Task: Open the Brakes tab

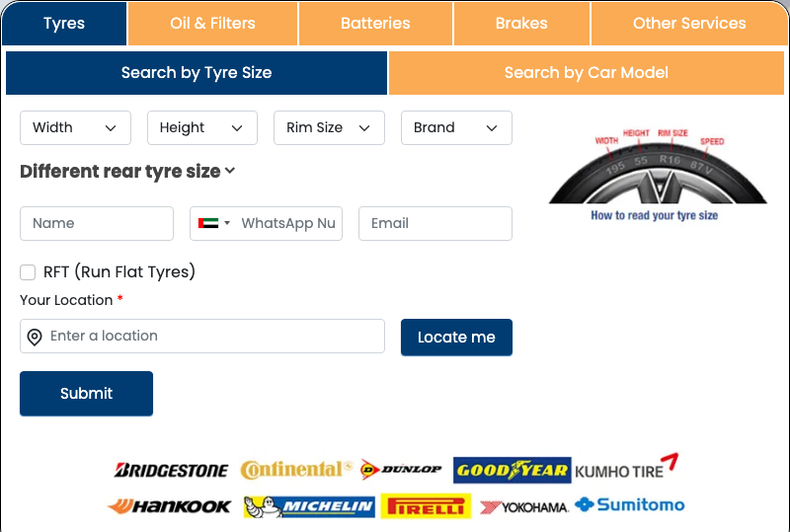Action: coord(521,23)
